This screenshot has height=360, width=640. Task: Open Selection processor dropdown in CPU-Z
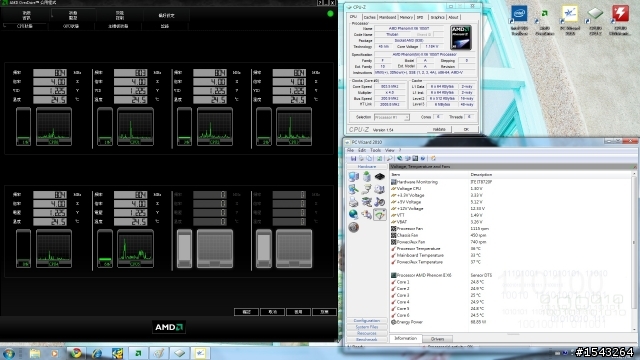click(391, 117)
